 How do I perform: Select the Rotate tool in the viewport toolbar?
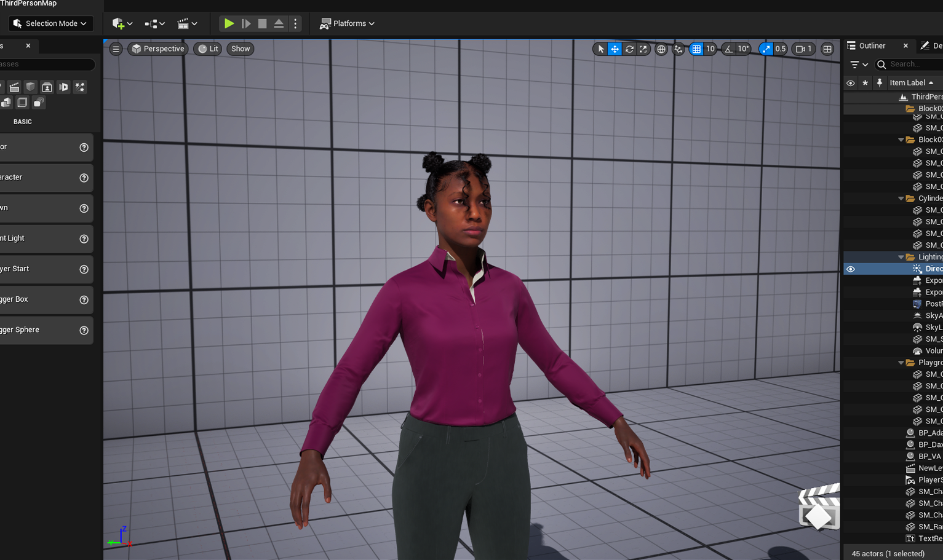tap(629, 49)
